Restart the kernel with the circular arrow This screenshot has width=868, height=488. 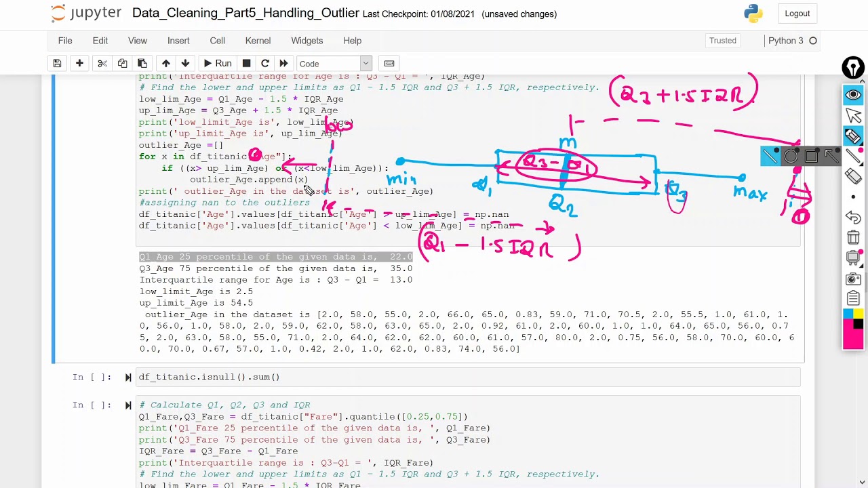(x=265, y=64)
